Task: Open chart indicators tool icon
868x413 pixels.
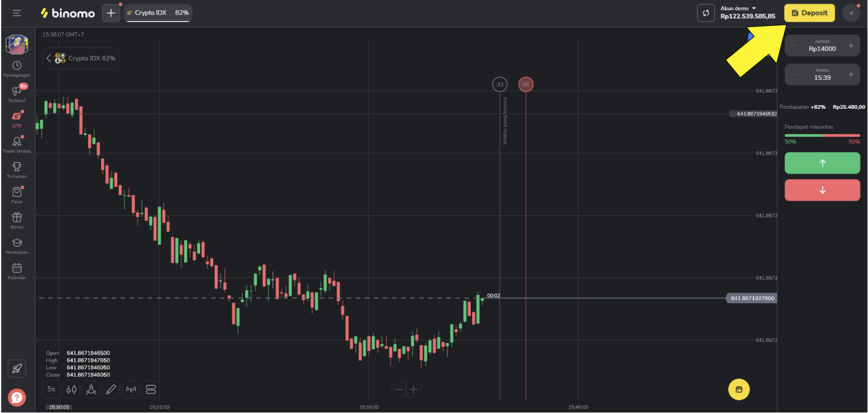Action: point(91,389)
